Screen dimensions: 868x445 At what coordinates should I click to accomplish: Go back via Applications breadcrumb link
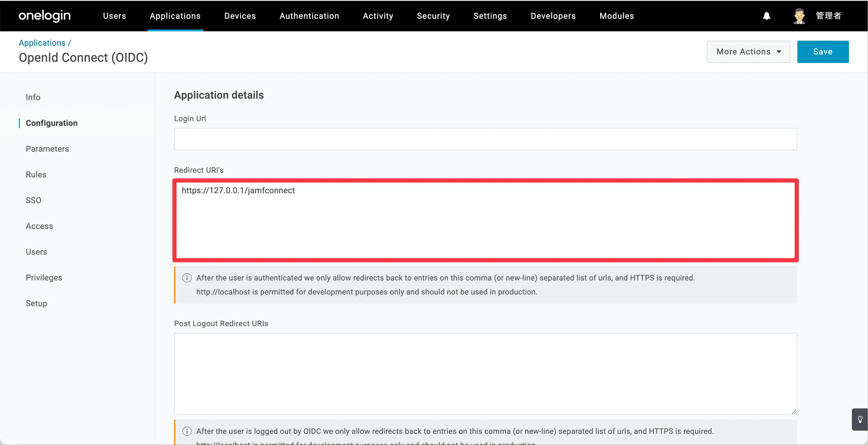coord(42,43)
